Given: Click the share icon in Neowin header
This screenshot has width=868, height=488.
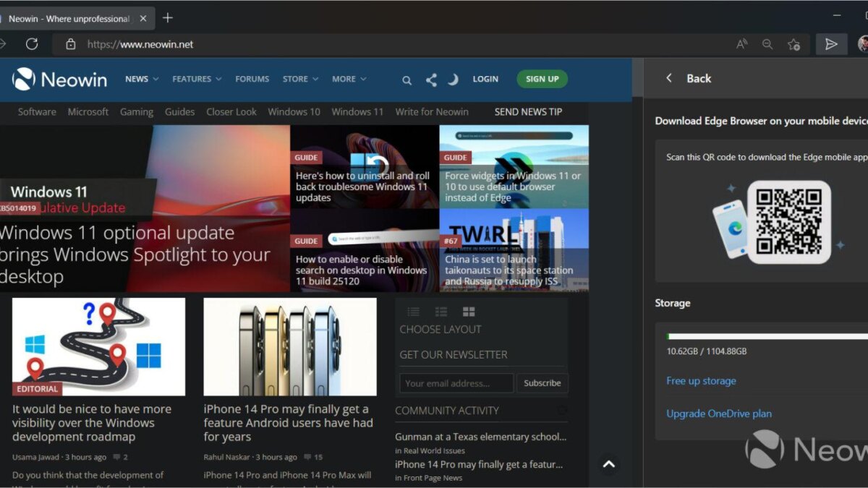Looking at the screenshot, I should click(x=431, y=80).
